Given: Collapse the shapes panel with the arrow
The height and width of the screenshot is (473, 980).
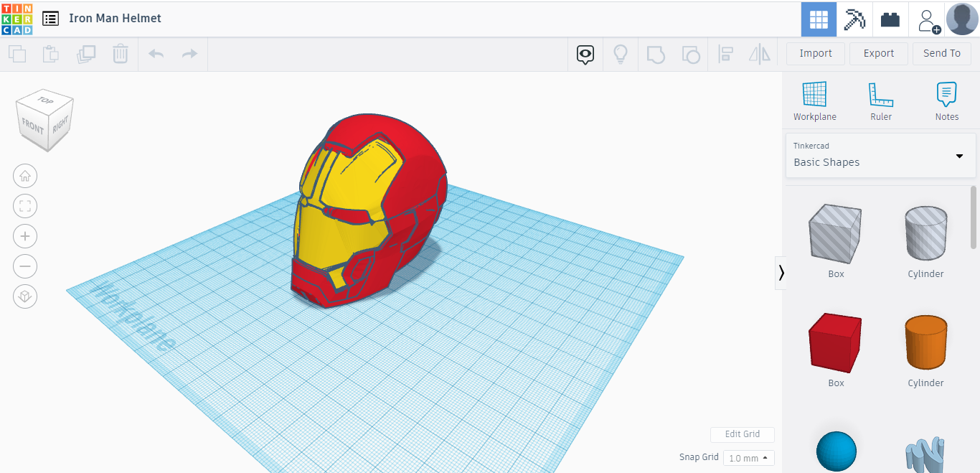Looking at the screenshot, I should pyautogui.click(x=781, y=273).
